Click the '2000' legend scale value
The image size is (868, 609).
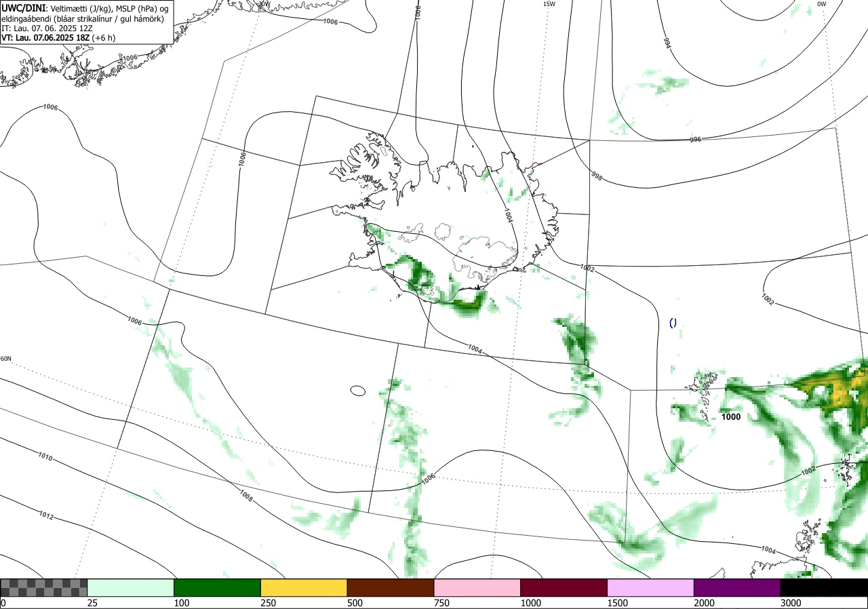(705, 603)
